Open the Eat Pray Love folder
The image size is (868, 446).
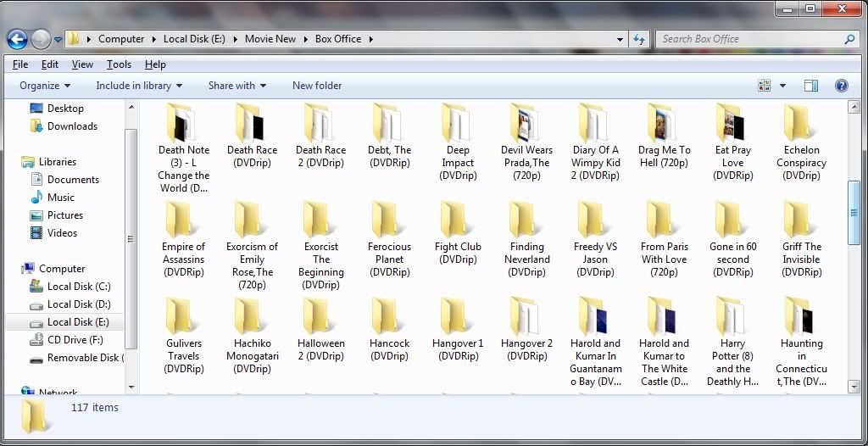pos(733,142)
